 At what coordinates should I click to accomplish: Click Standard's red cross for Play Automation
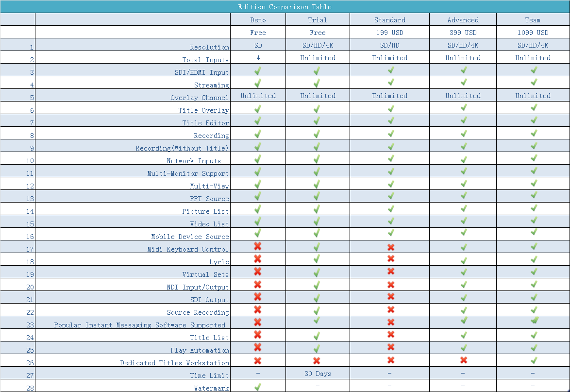pos(390,347)
